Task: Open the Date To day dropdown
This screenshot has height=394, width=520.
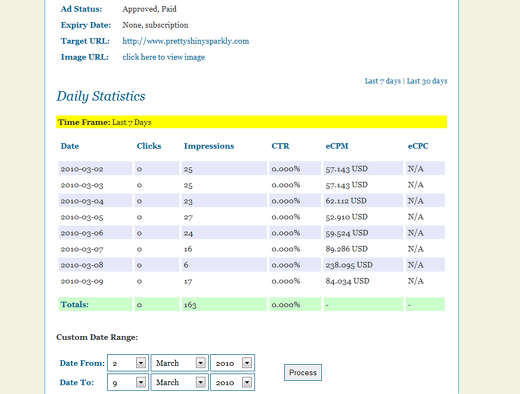Action: pos(128,382)
